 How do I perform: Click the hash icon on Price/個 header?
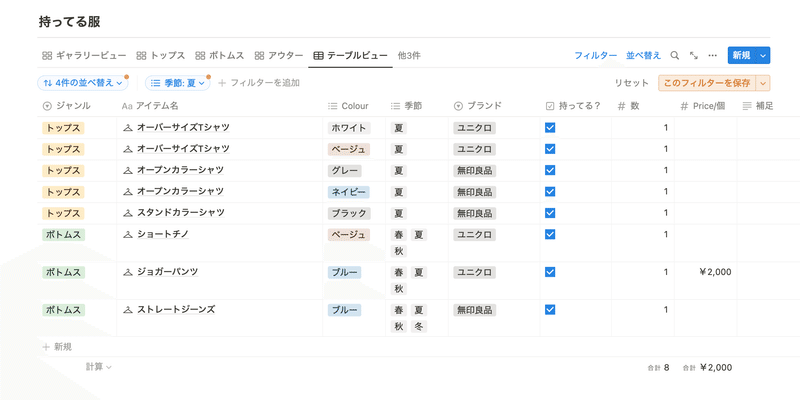pos(685,106)
